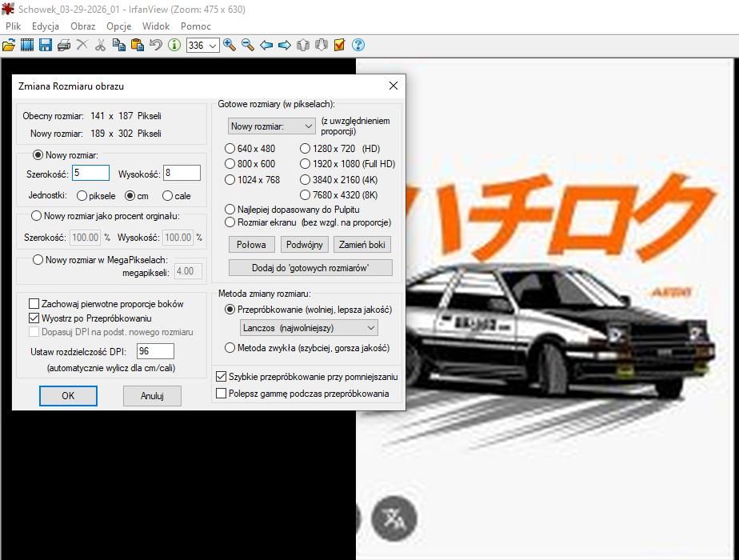Toggle Zachowaj pierwotne proporcje boków checkbox
Image resolution: width=739 pixels, height=560 pixels.
click(34, 303)
